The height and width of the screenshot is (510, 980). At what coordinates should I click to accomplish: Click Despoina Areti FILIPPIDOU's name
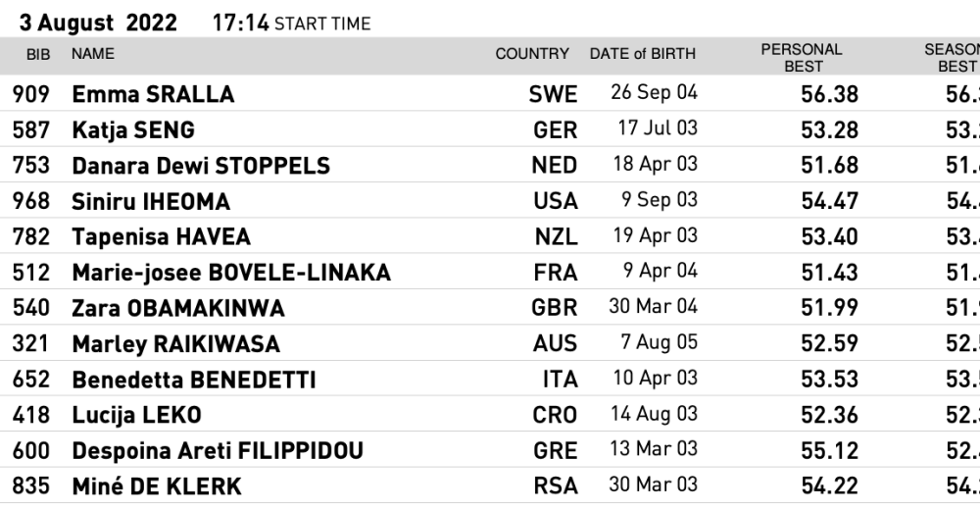click(218, 451)
